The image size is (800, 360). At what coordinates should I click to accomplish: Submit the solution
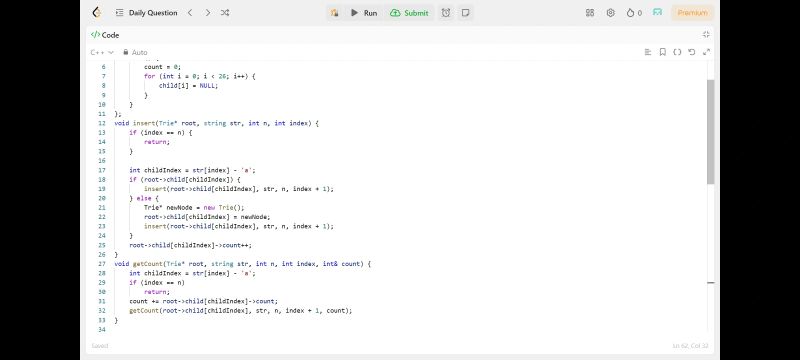pyautogui.click(x=409, y=13)
